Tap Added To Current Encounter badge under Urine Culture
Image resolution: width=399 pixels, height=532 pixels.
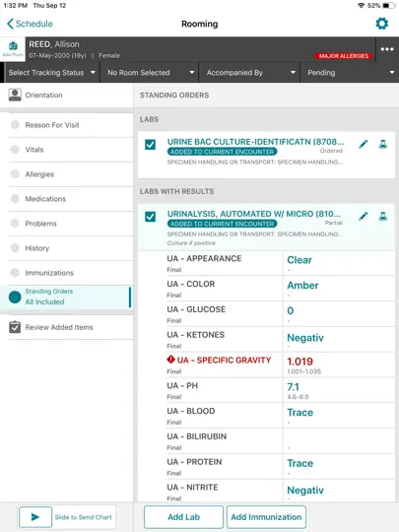[x=222, y=152]
